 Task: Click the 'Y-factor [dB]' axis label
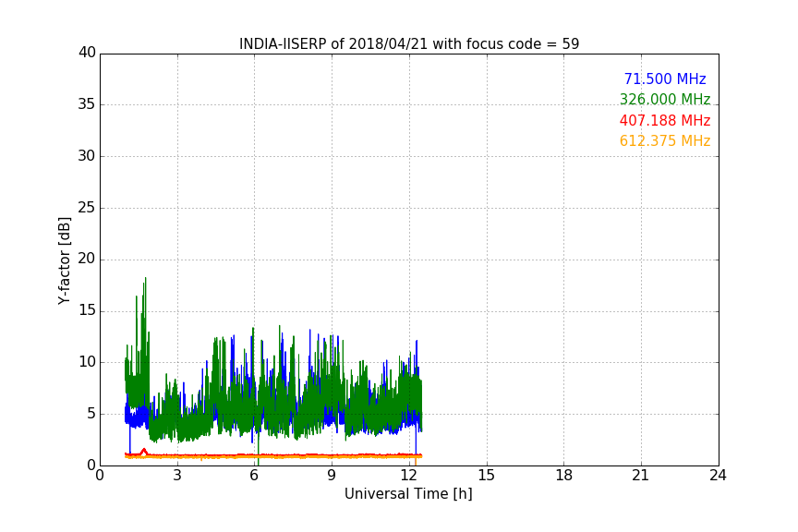pos(64,260)
